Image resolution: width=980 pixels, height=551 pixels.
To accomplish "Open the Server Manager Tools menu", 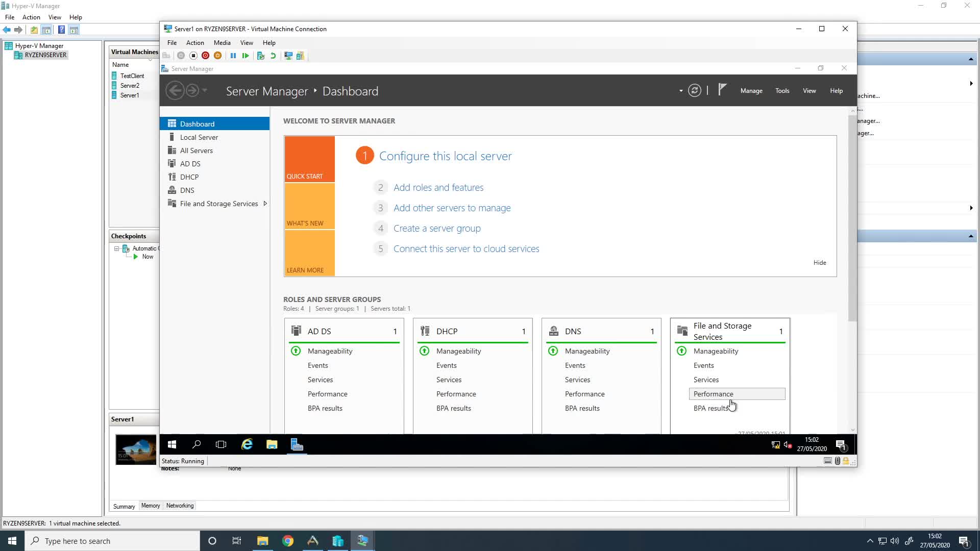I will click(x=782, y=91).
